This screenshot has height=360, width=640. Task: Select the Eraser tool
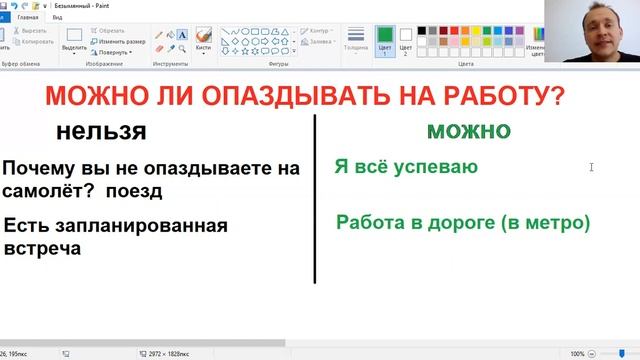tap(159, 49)
